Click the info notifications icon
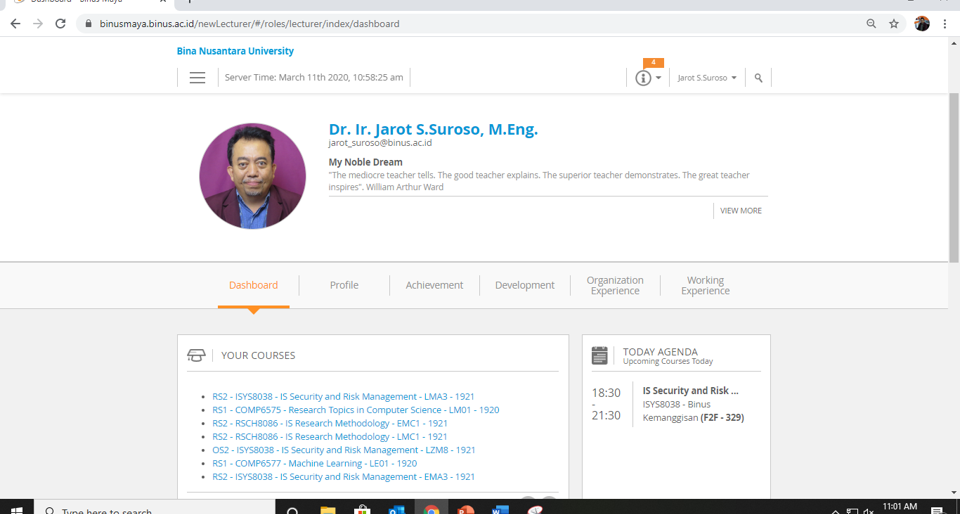960x514 pixels. (643, 78)
